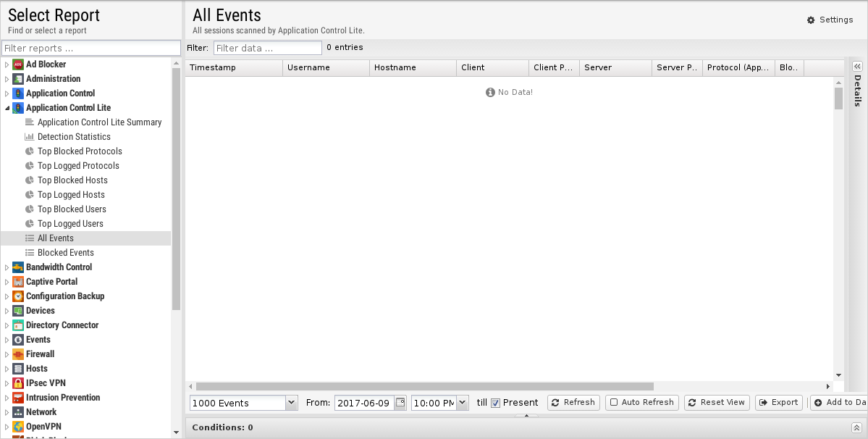The width and height of the screenshot is (868, 439).
Task: Click the Filter data input field
Action: 267,48
